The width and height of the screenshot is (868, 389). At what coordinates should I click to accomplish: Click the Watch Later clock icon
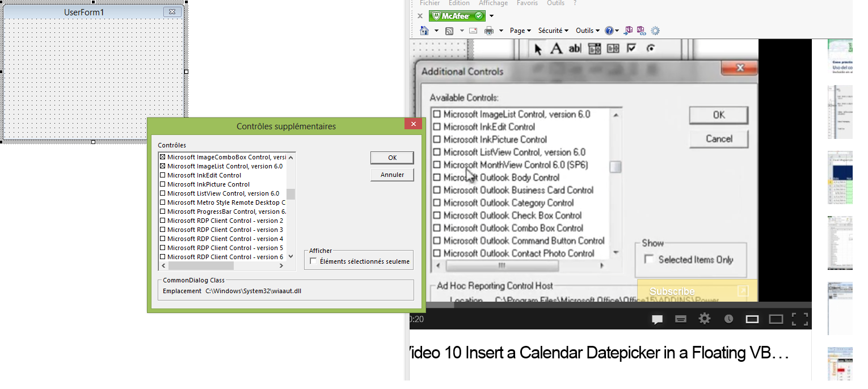click(729, 319)
